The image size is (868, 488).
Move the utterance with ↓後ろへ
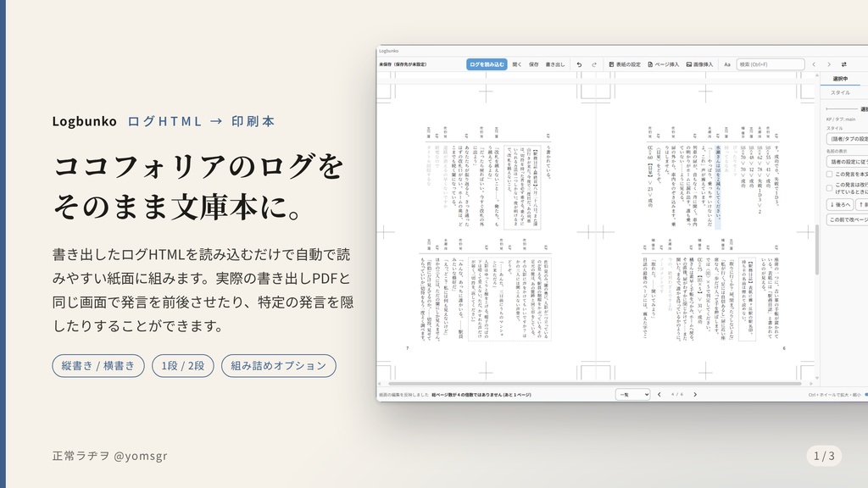[x=840, y=204]
